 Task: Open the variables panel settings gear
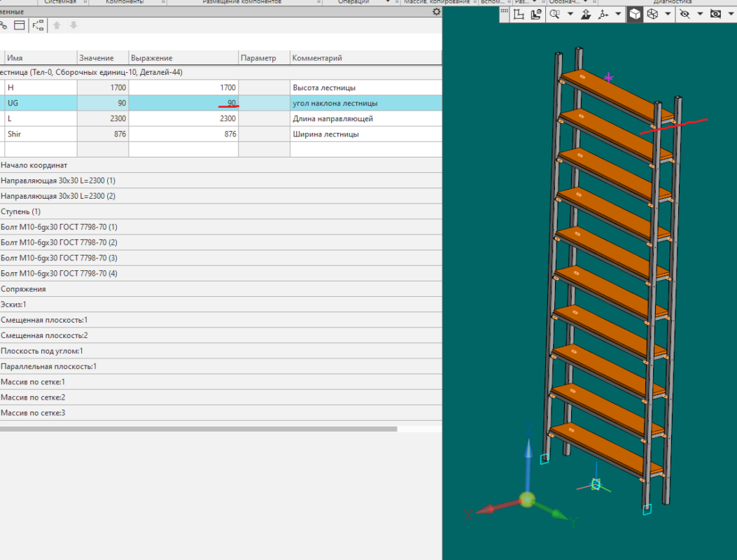[x=436, y=12]
